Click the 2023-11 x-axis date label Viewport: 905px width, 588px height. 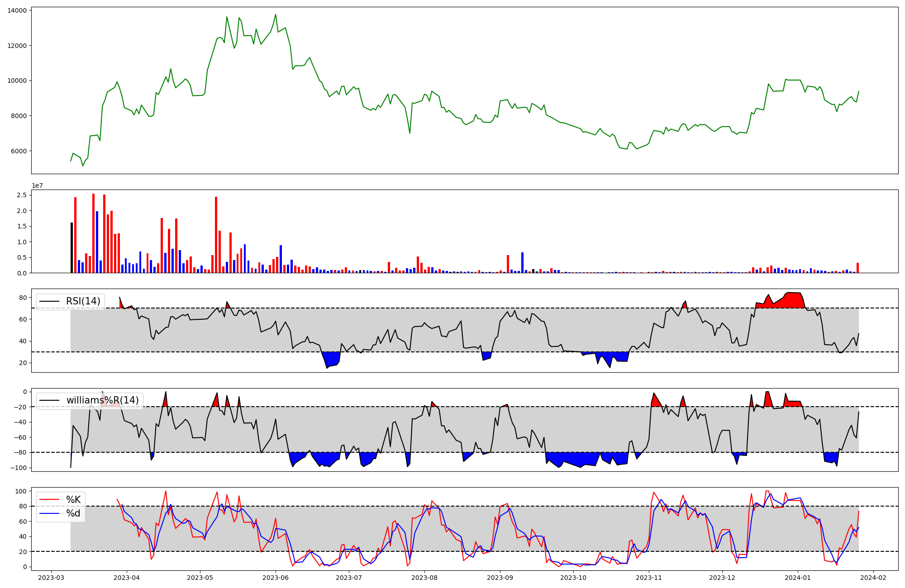click(649, 578)
